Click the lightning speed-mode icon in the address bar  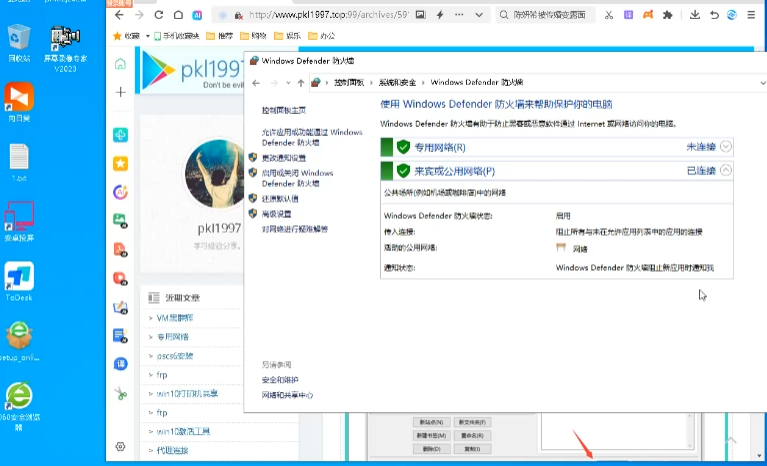[x=440, y=15]
